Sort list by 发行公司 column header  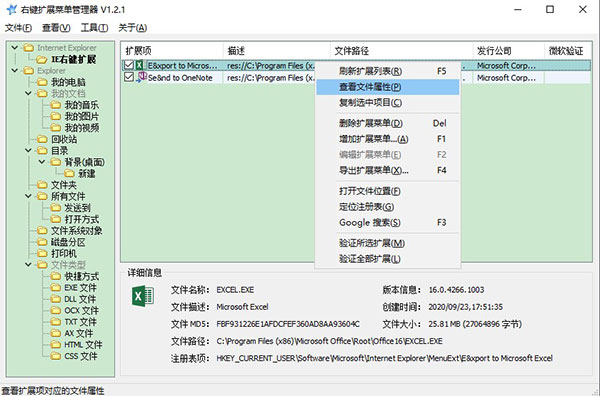509,51
